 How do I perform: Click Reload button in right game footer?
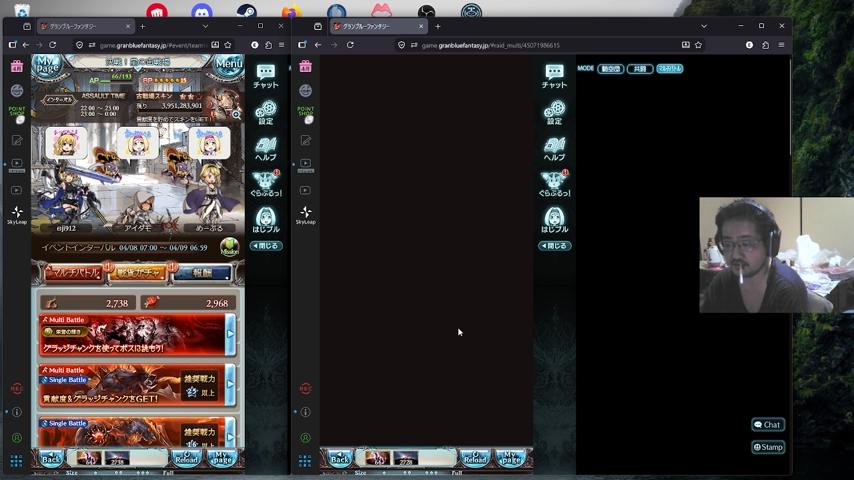pyautogui.click(x=475, y=459)
